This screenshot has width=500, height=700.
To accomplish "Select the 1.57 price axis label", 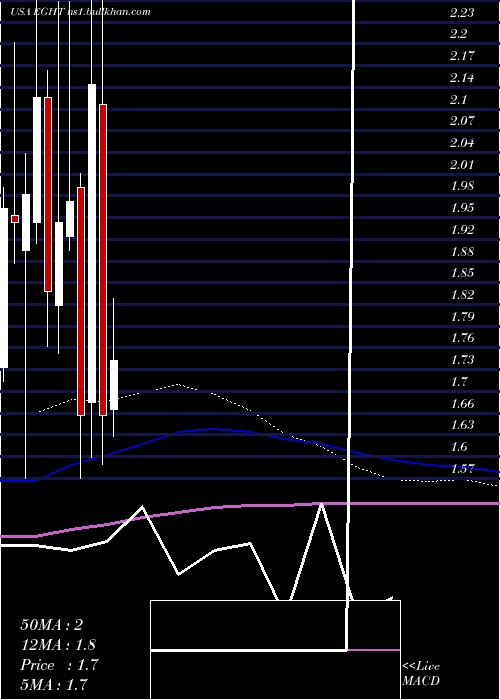I will [x=462, y=469].
